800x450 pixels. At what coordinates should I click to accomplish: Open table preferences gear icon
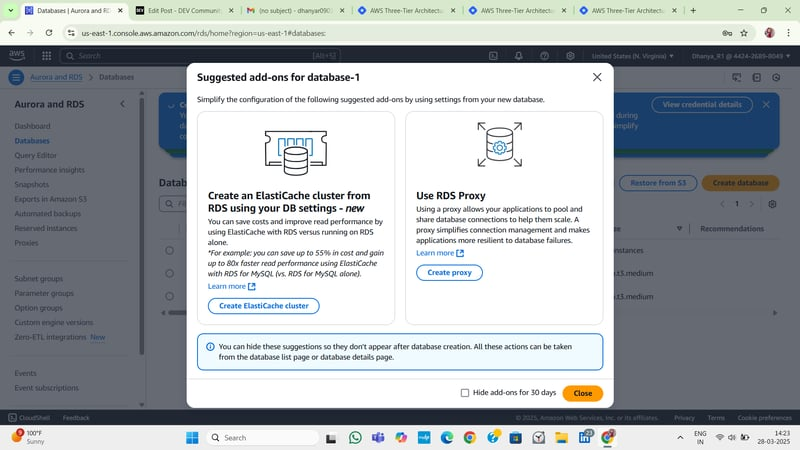click(772, 204)
